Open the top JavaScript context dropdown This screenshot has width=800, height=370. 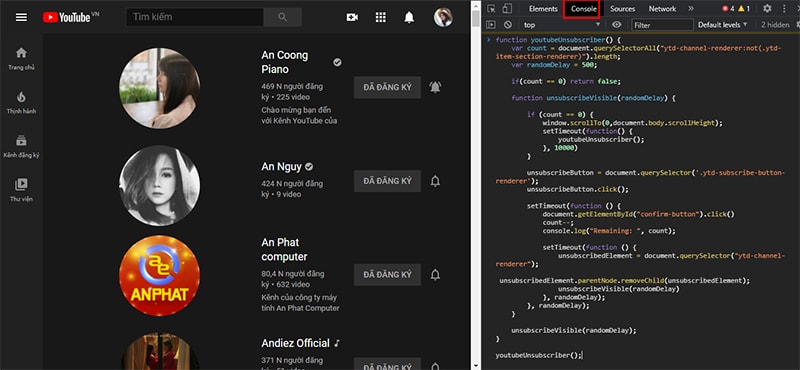coord(562,24)
